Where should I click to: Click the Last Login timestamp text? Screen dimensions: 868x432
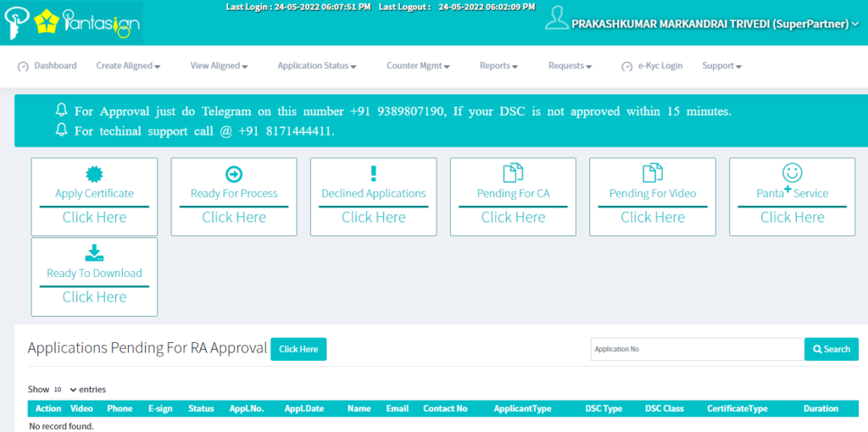[298, 7]
